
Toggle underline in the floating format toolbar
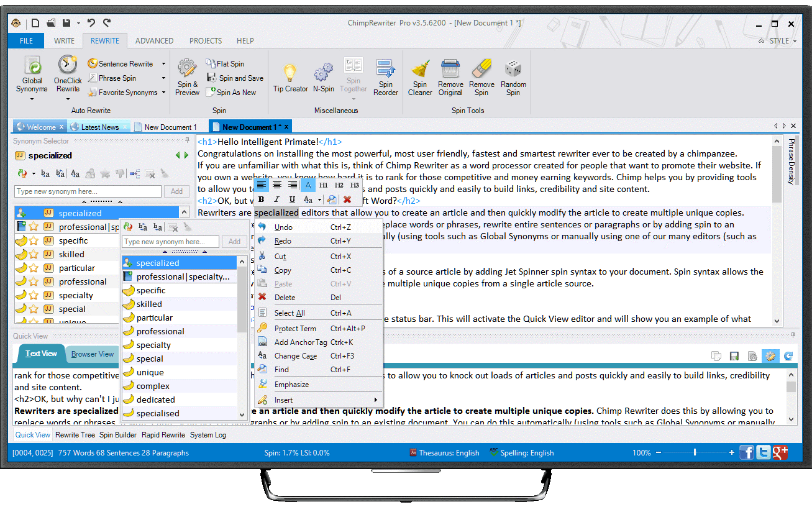[292, 199]
